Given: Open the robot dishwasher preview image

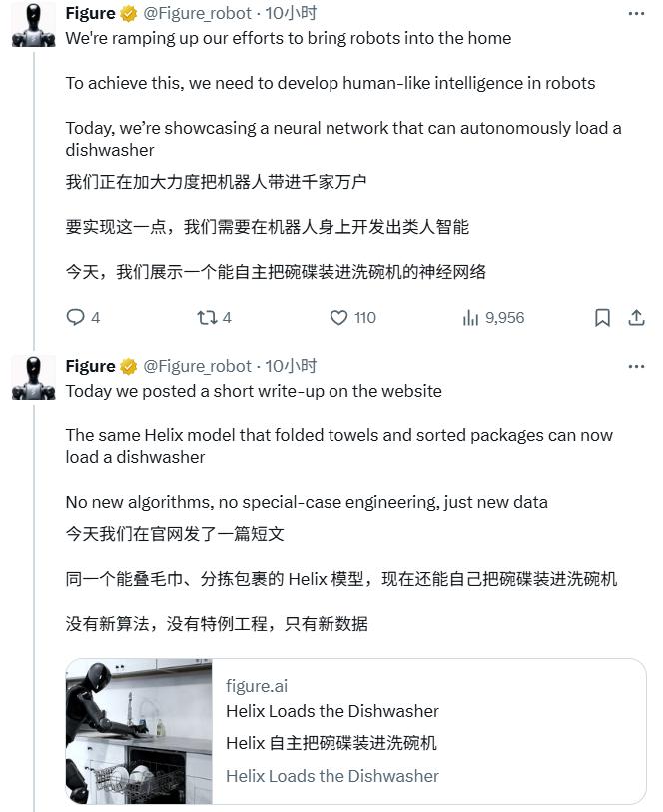Looking at the screenshot, I should pyautogui.click(x=139, y=731).
